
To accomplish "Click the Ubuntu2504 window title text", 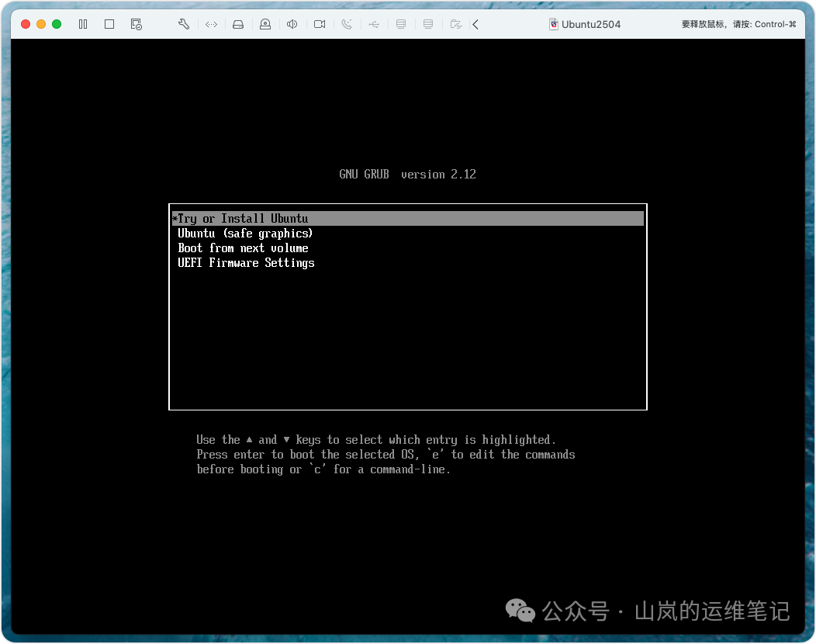I will (591, 24).
